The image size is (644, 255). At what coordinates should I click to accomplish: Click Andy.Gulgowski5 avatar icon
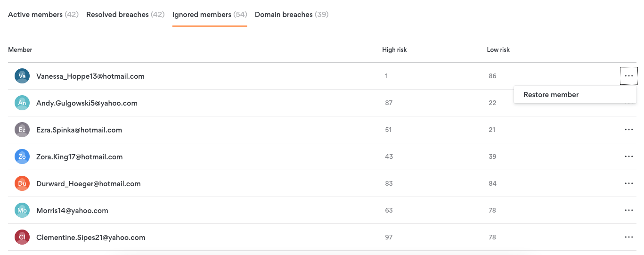point(22,103)
